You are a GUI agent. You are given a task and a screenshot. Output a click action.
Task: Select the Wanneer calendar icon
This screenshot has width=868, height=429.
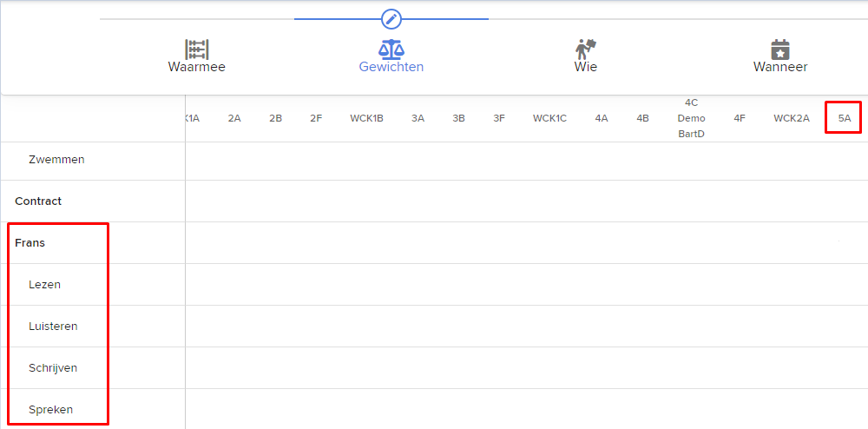(780, 49)
